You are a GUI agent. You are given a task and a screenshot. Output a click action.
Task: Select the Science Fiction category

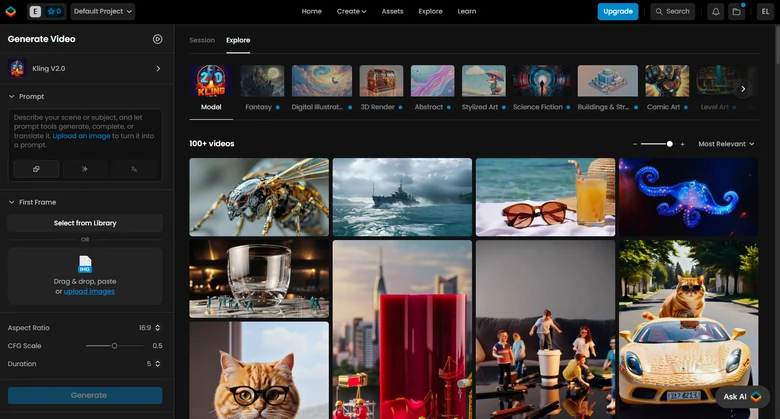pos(541,88)
